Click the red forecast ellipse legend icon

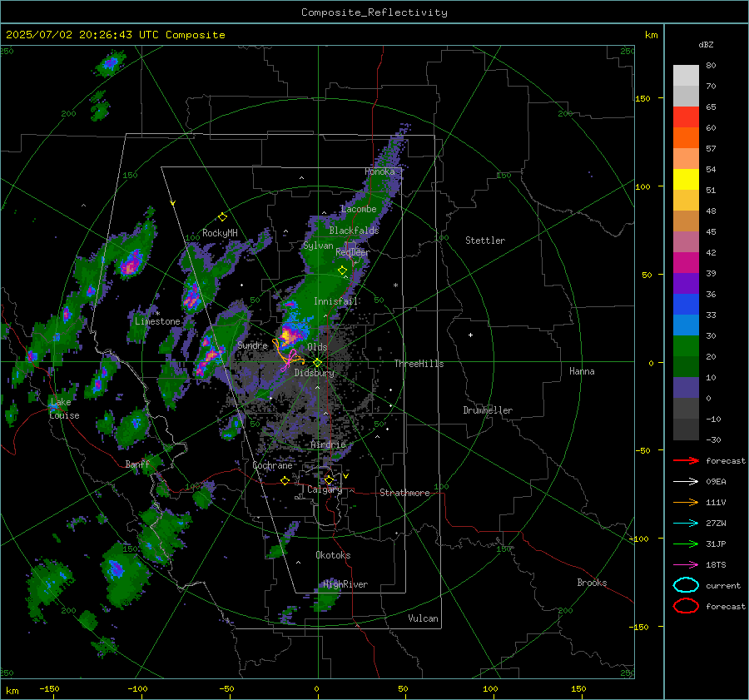tap(686, 606)
